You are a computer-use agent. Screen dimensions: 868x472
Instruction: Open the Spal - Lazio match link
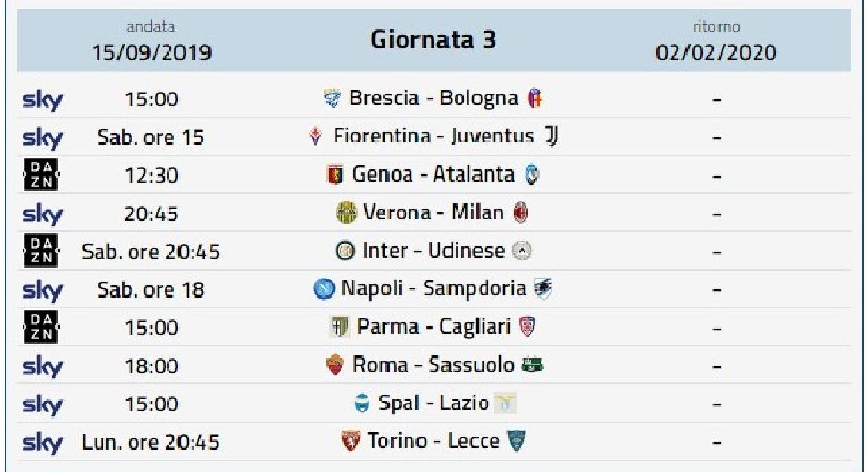point(434,403)
